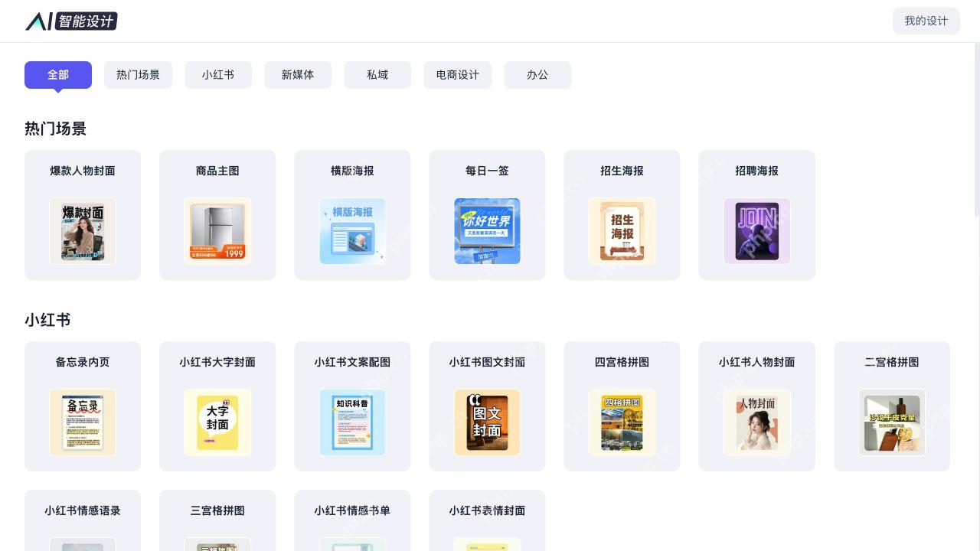The image size is (980, 551).
Task: Open 爆款人物封面 template thumbnail
Action: [x=83, y=231]
